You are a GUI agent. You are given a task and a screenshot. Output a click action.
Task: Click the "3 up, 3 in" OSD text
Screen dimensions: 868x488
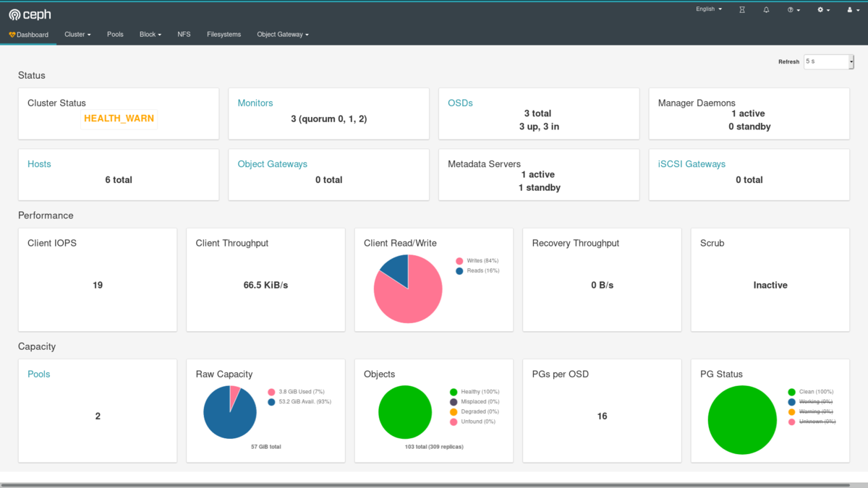(x=539, y=127)
